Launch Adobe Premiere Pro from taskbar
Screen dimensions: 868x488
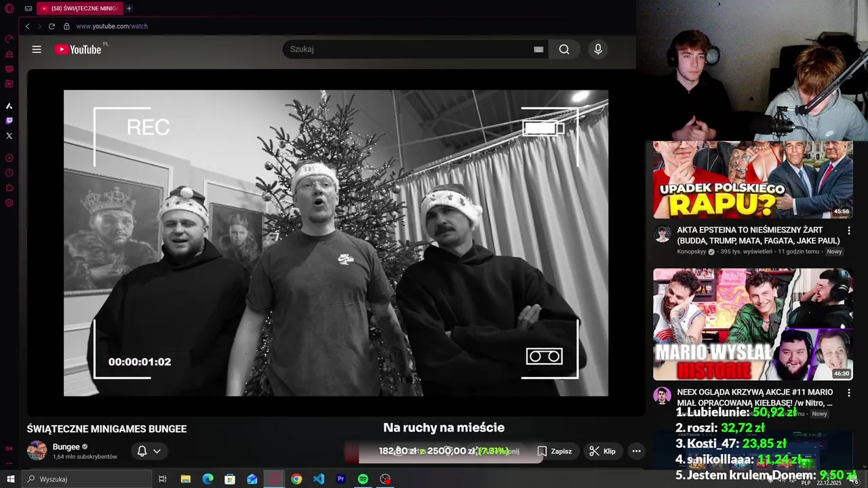coord(341,479)
